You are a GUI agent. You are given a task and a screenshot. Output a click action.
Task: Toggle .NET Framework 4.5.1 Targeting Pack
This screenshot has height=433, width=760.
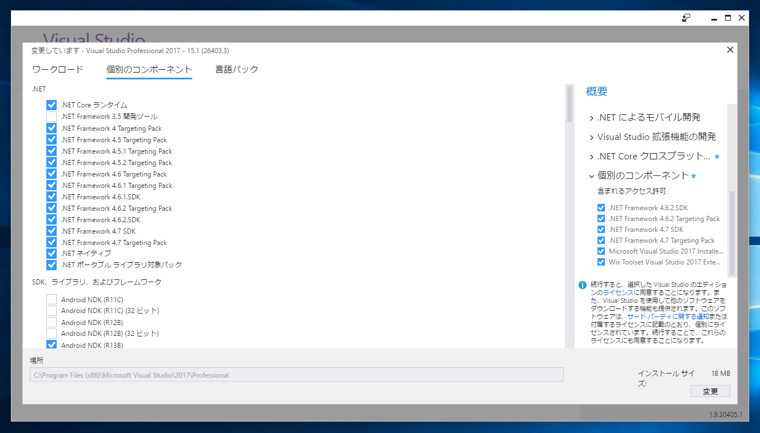point(51,151)
